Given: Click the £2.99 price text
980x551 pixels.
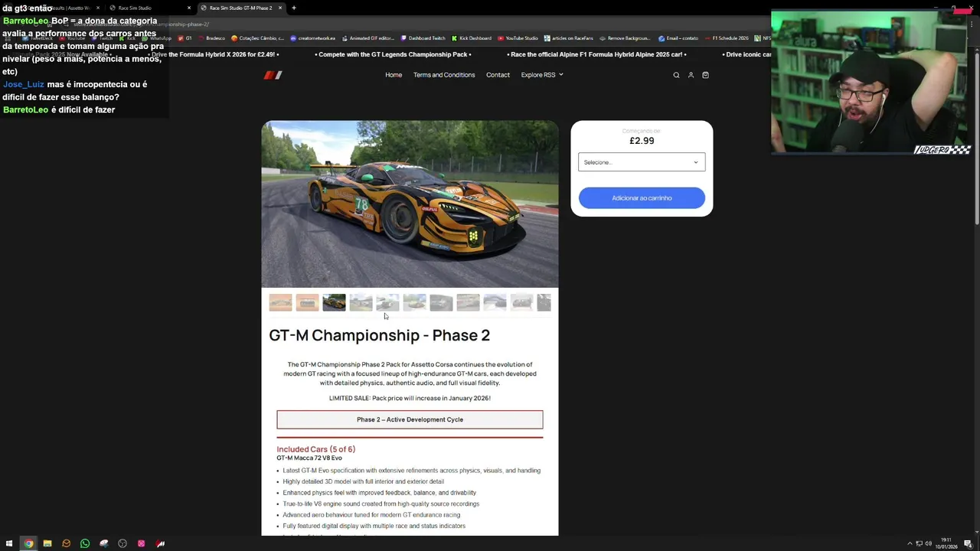Looking at the screenshot, I should click(642, 141).
